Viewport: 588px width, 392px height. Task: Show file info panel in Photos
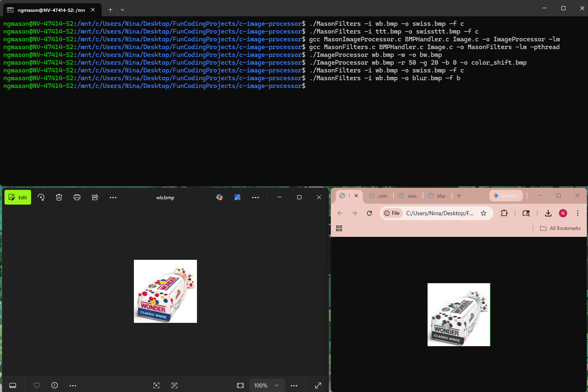tap(55, 385)
